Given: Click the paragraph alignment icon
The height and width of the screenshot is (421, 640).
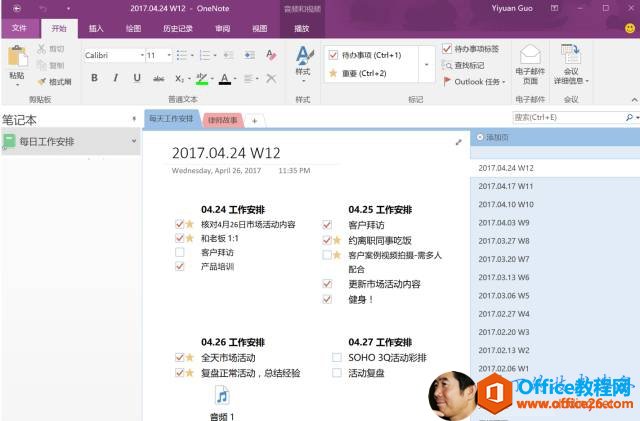Looking at the screenshot, I should [x=248, y=78].
